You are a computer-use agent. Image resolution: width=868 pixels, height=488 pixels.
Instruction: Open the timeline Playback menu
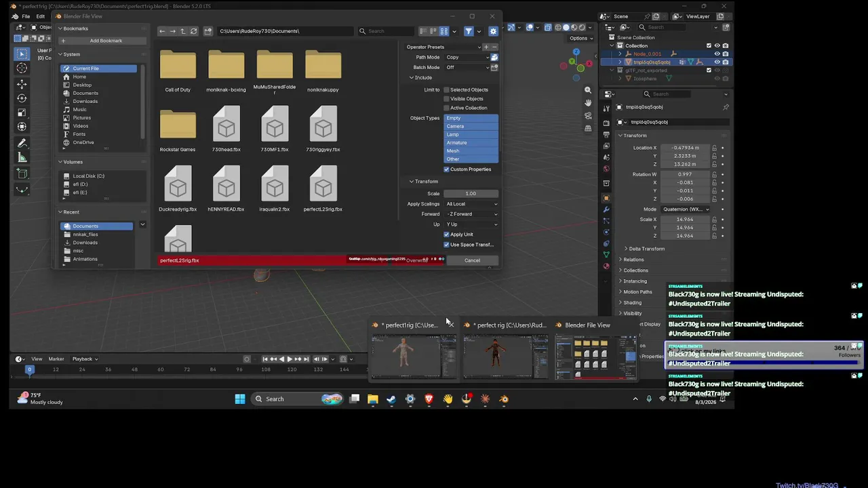(x=84, y=359)
